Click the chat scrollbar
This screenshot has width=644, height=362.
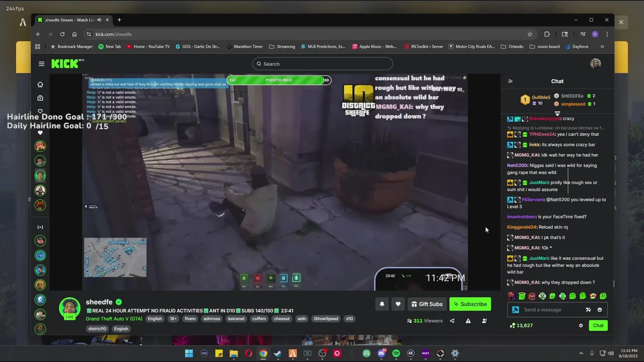click(x=613, y=284)
